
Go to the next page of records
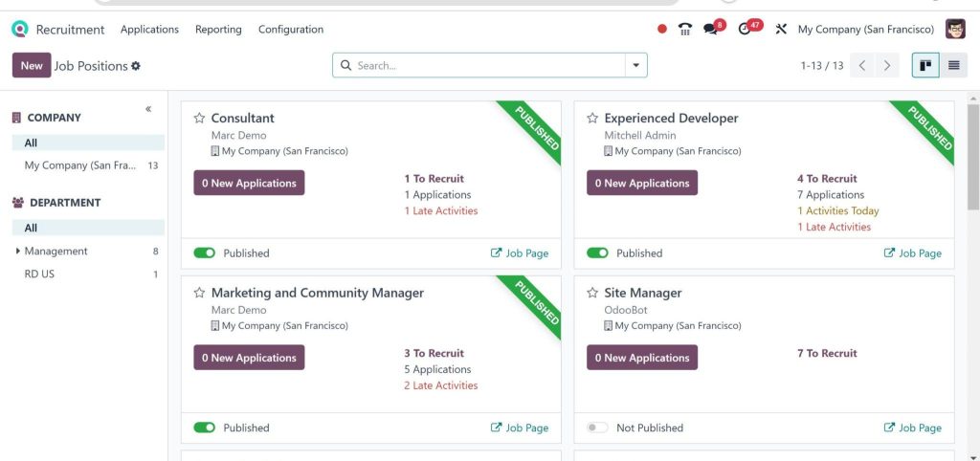pos(887,65)
